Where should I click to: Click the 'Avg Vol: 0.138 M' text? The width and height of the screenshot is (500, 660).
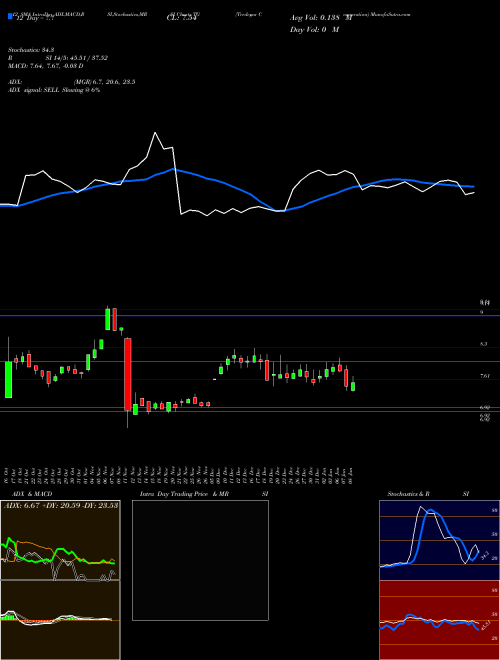click(x=321, y=18)
